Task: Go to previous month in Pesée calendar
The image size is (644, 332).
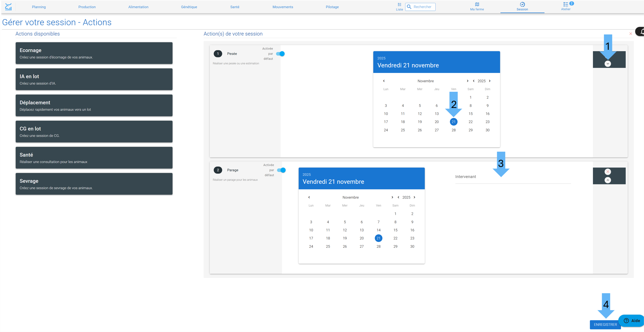Action: click(x=384, y=81)
